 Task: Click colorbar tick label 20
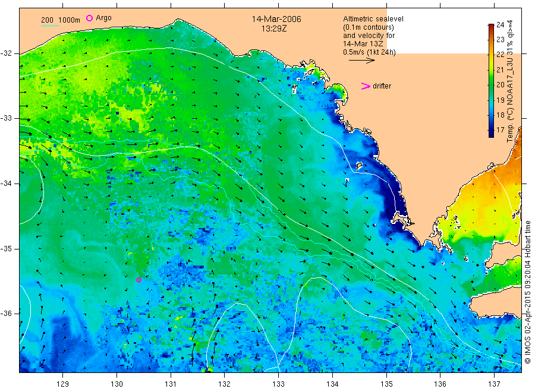[x=500, y=85]
